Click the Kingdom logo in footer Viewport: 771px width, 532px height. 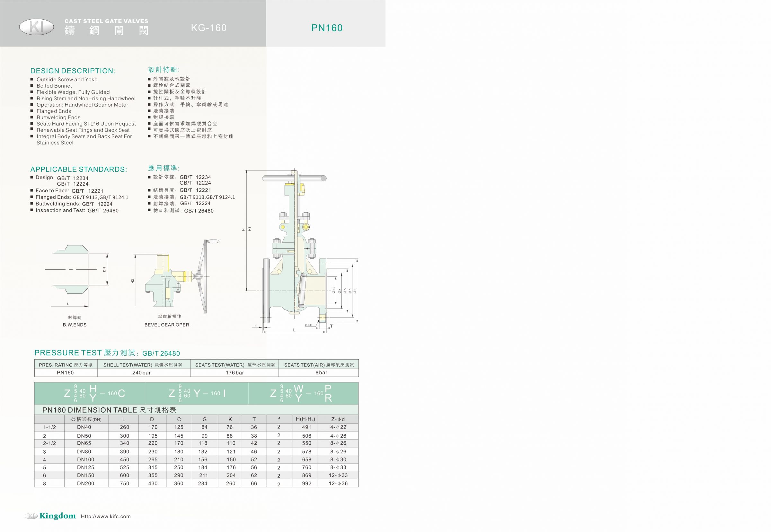pos(50,516)
